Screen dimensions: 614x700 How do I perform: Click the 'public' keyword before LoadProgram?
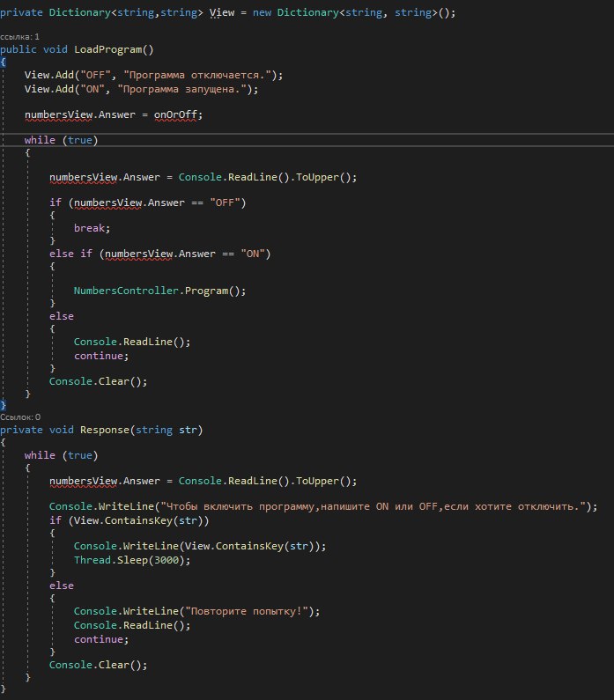(x=18, y=49)
